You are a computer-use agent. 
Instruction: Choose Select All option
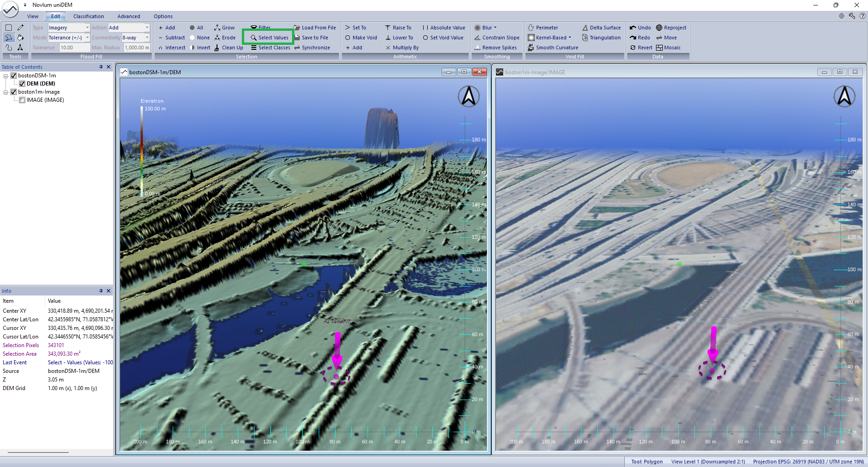click(x=196, y=28)
